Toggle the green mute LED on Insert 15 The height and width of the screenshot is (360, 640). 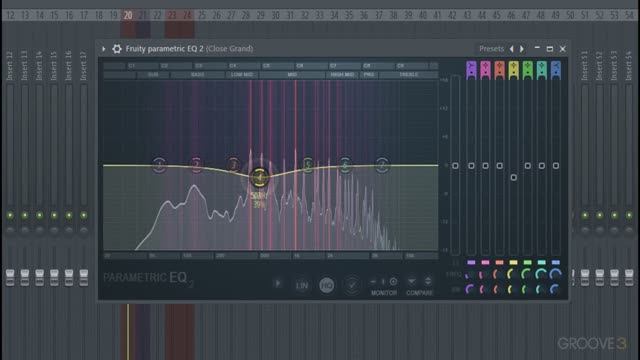[x=54, y=215]
